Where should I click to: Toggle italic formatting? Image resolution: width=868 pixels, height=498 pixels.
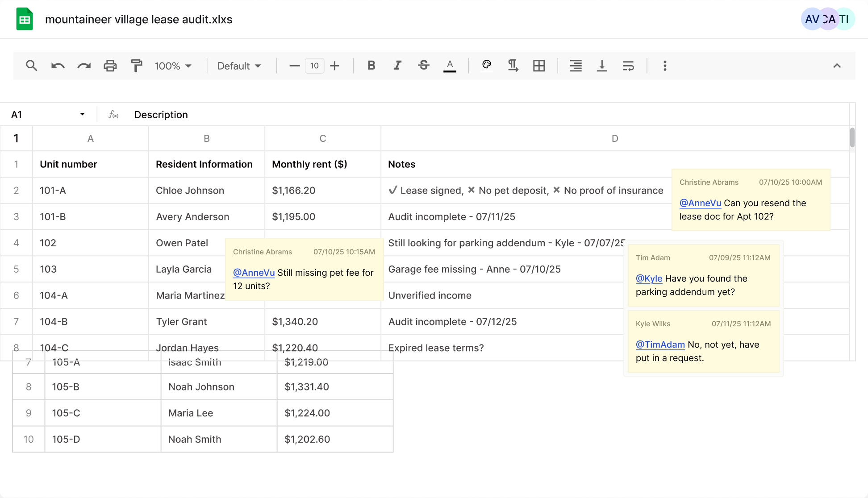[397, 66]
